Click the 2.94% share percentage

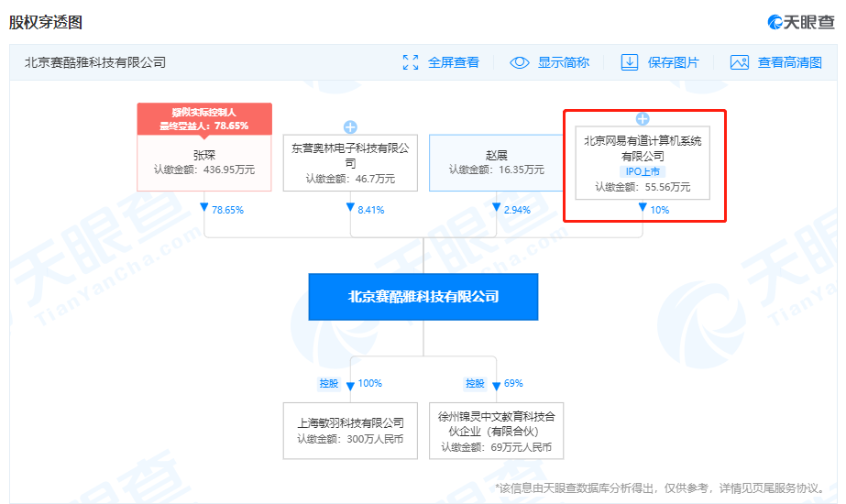[517, 210]
